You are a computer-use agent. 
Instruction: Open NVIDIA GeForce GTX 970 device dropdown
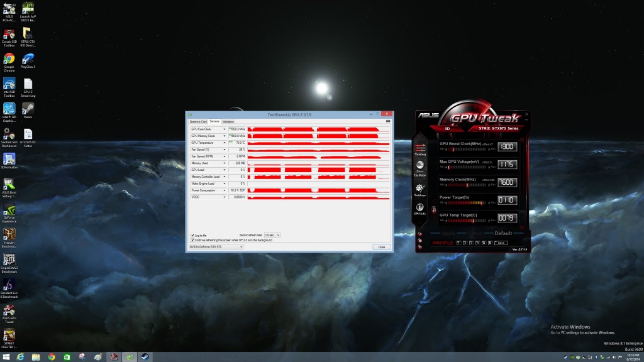point(216,247)
